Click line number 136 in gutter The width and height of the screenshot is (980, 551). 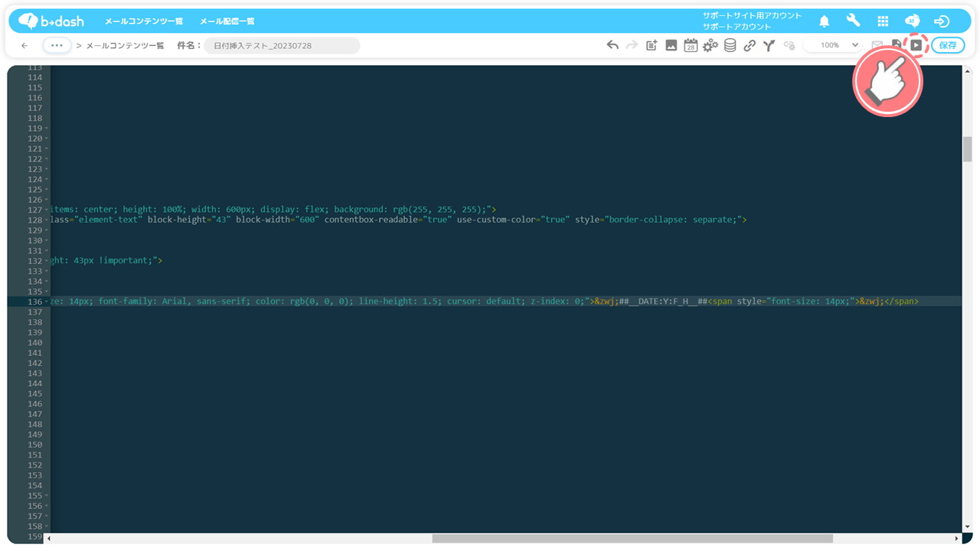point(35,302)
